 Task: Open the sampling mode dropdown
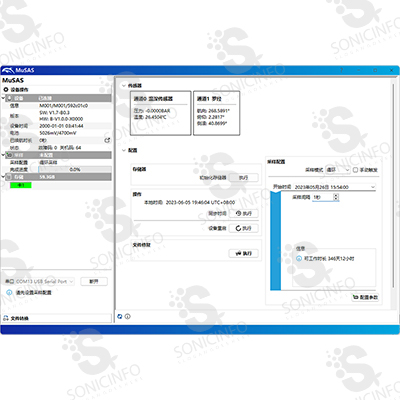point(337,170)
